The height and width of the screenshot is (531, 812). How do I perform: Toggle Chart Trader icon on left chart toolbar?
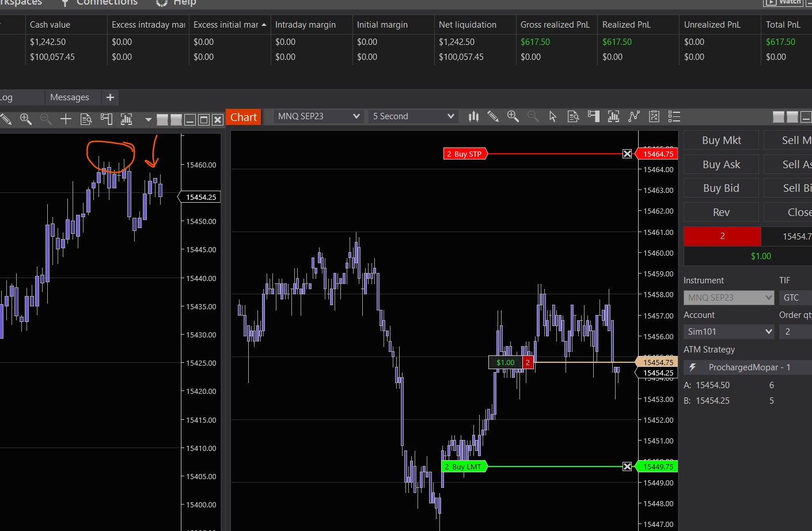pos(106,119)
